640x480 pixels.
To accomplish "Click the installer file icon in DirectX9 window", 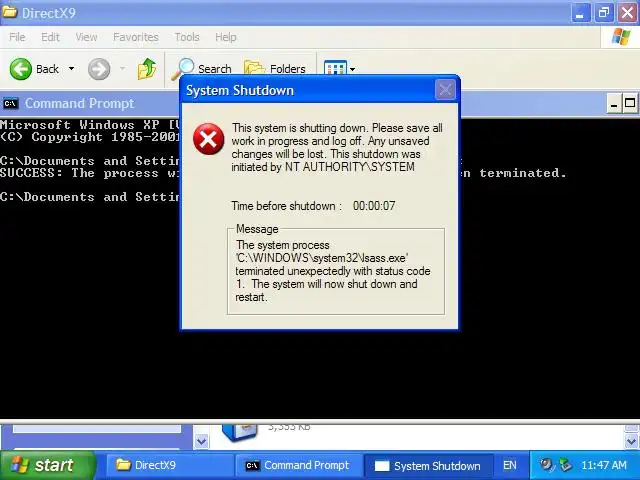I will tap(240, 433).
